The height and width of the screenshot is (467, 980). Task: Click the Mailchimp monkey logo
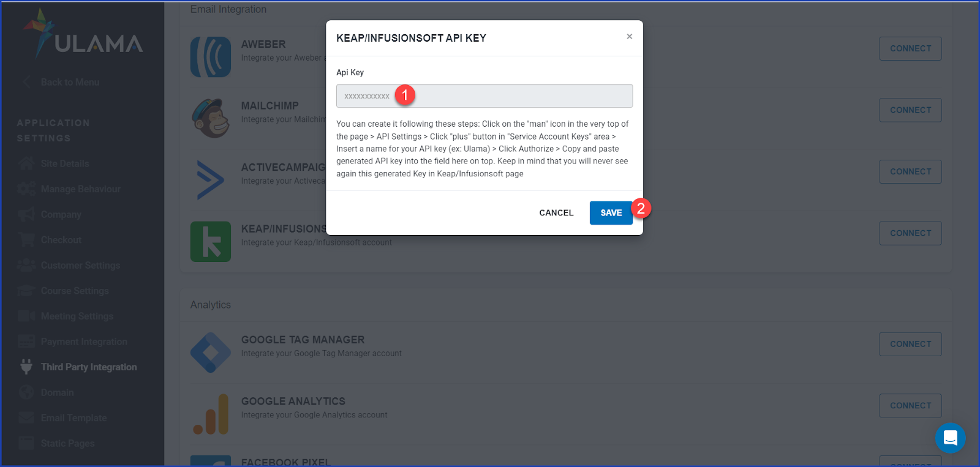[211, 118]
